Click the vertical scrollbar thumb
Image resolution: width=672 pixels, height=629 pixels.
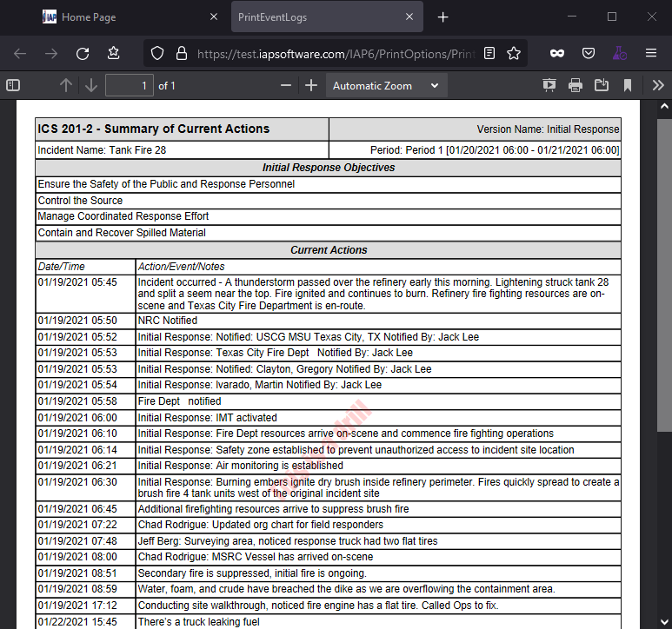tap(664, 275)
